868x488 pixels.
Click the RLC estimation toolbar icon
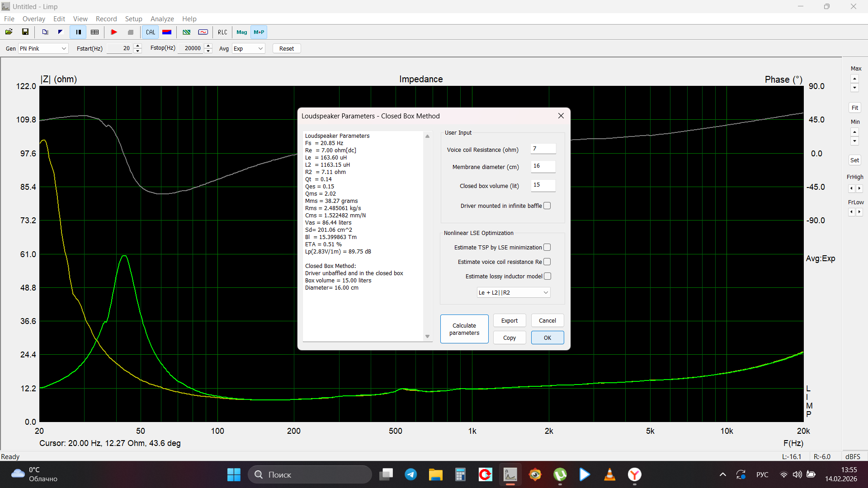point(222,32)
